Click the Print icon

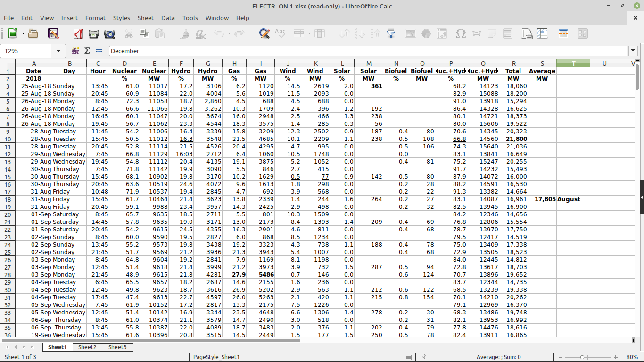click(94, 33)
